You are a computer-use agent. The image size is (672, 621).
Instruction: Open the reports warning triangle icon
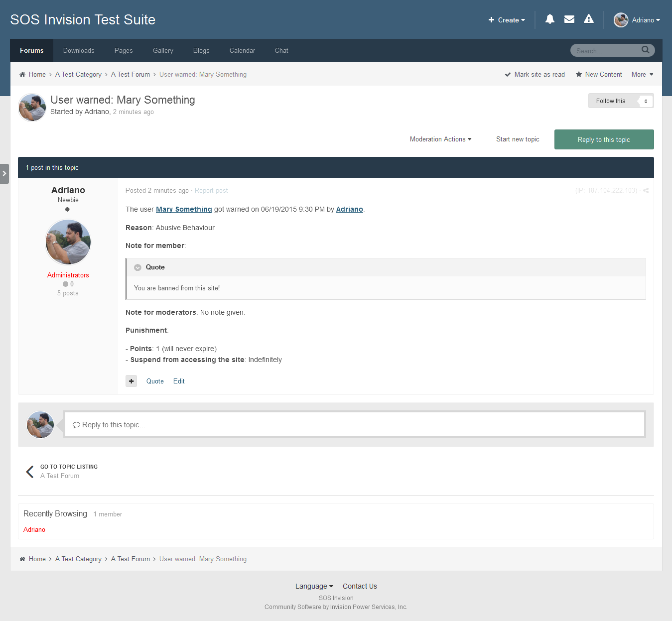coord(588,19)
